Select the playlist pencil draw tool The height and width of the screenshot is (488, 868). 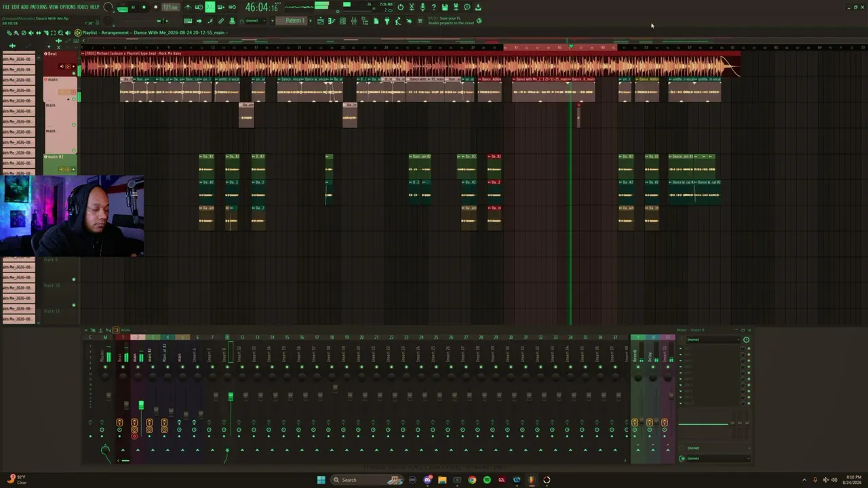9,33
